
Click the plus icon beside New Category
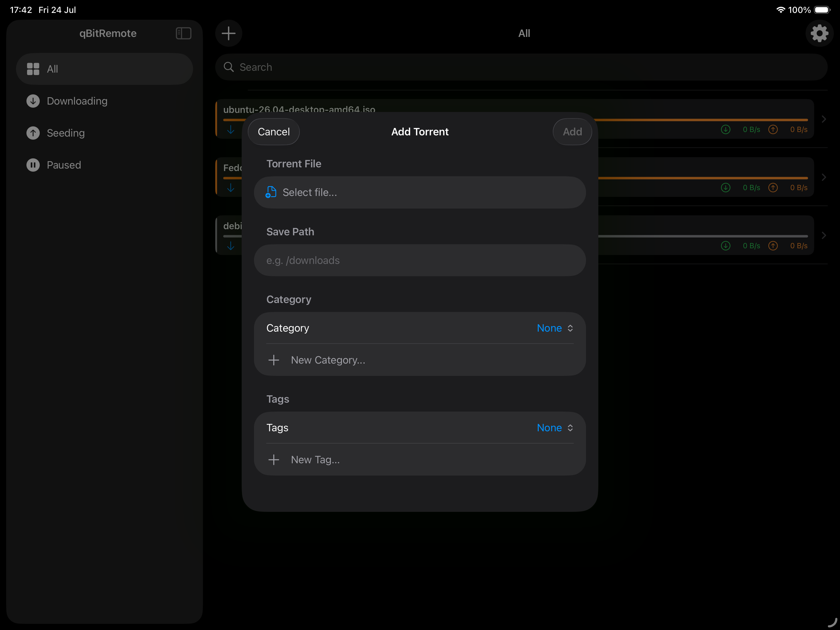273,360
